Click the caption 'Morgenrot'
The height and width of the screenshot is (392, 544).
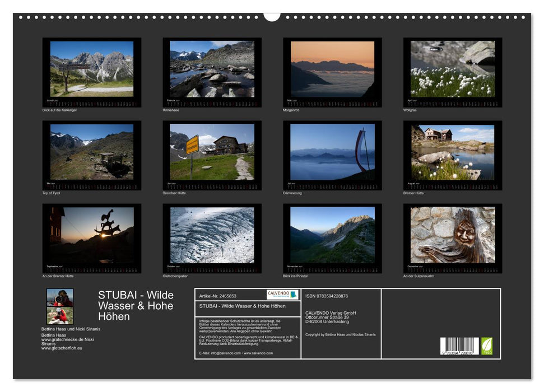(x=291, y=110)
